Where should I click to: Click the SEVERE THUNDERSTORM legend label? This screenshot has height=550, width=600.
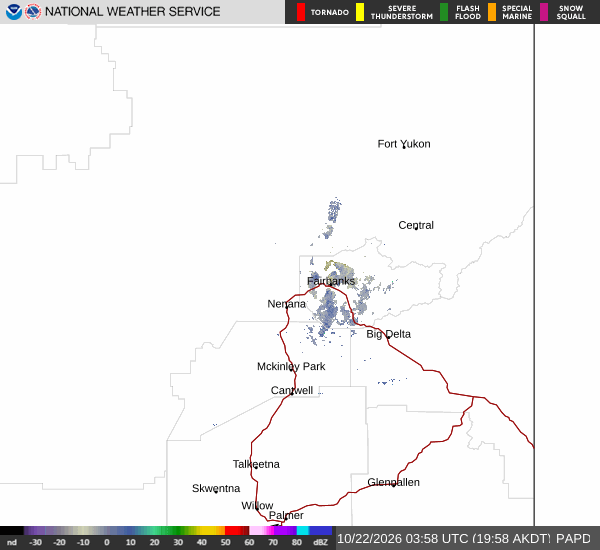[x=402, y=13]
